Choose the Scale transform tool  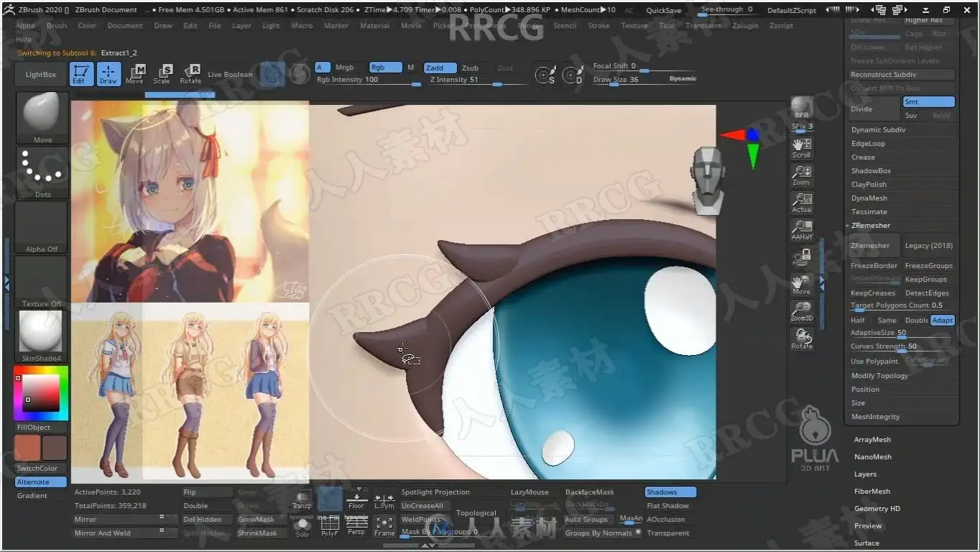click(x=162, y=74)
